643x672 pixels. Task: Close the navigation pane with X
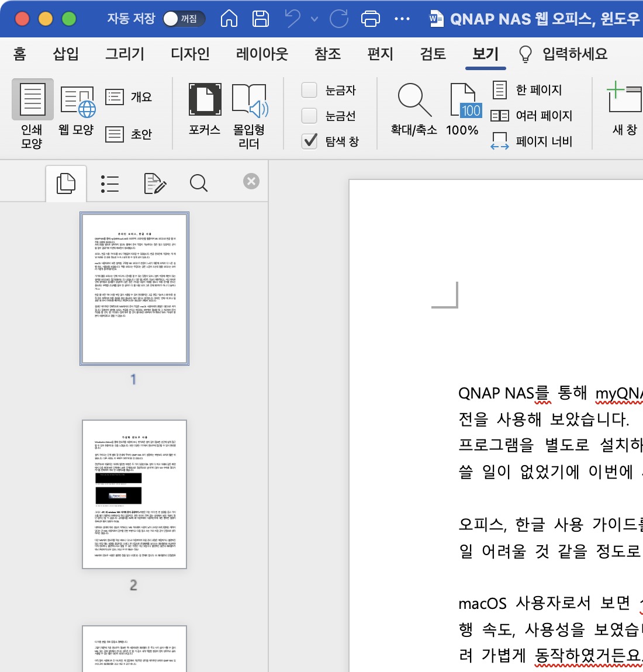click(251, 181)
